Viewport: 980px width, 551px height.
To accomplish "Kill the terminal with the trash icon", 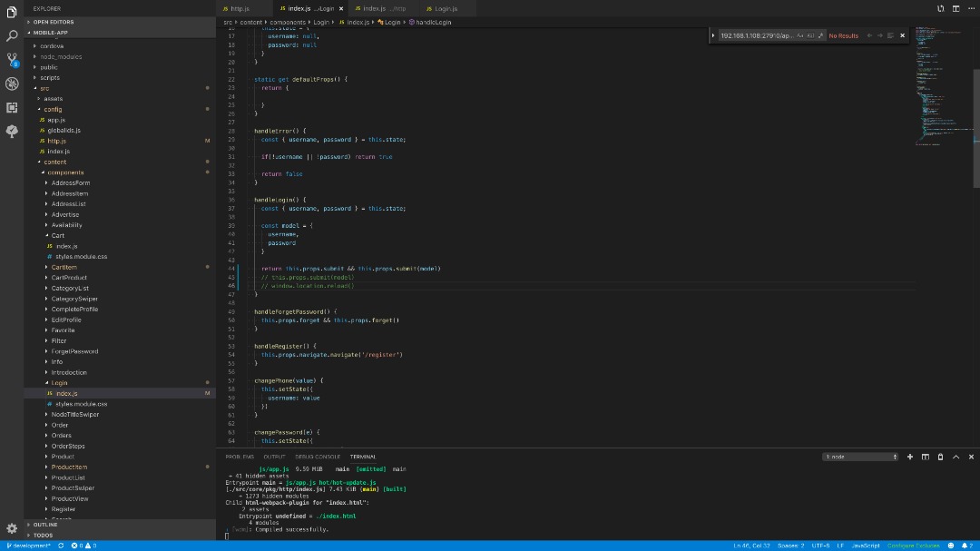I will (x=940, y=457).
